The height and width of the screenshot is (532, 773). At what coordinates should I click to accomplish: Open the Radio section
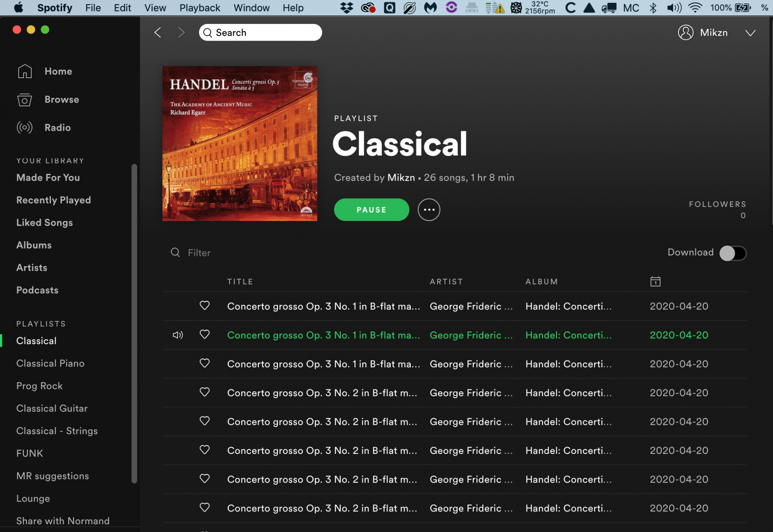click(x=57, y=128)
